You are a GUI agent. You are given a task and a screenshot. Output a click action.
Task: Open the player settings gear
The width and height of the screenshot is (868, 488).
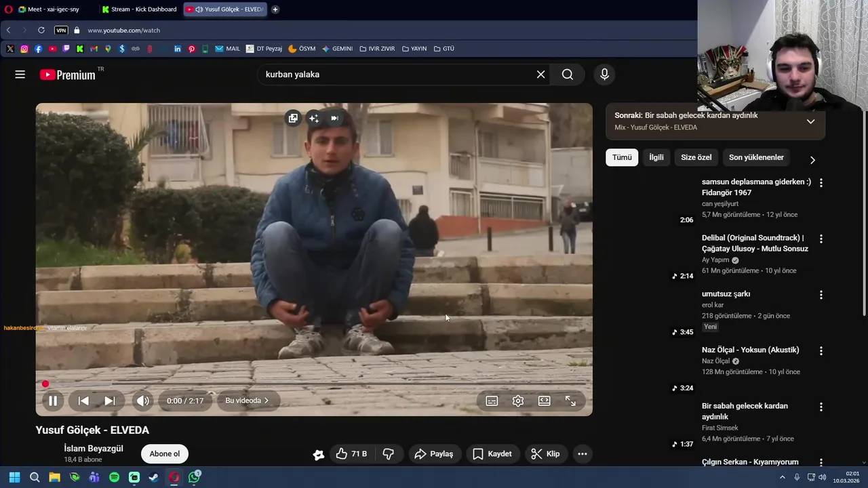[518, 401]
